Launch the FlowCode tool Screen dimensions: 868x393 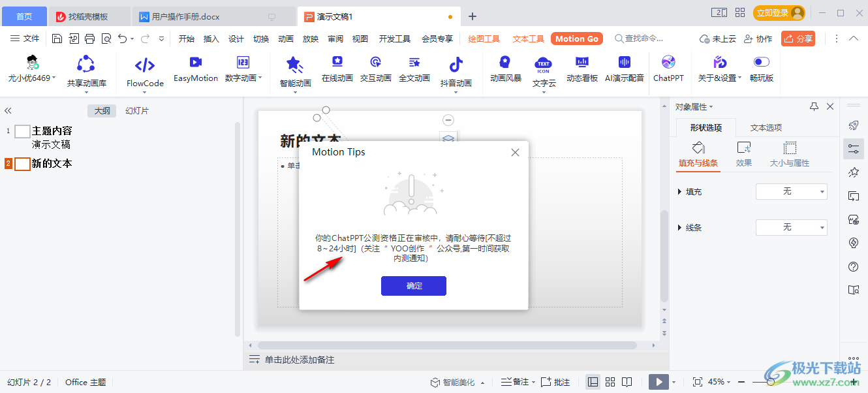click(145, 71)
